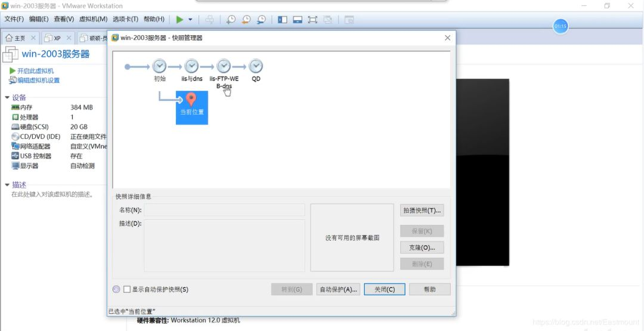This screenshot has height=331, width=644.
Task: Select the 初始 snapshot clock icon
Action: (159, 66)
